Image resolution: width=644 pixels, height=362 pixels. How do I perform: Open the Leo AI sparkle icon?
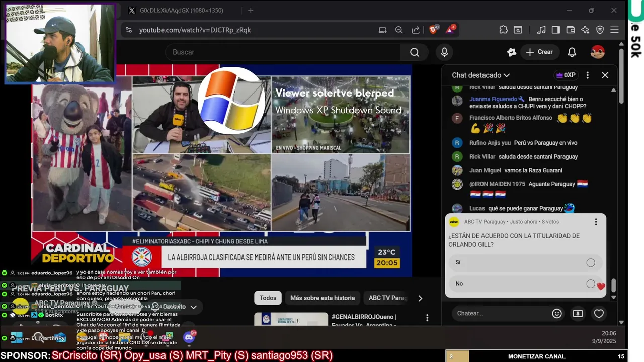tap(585, 30)
